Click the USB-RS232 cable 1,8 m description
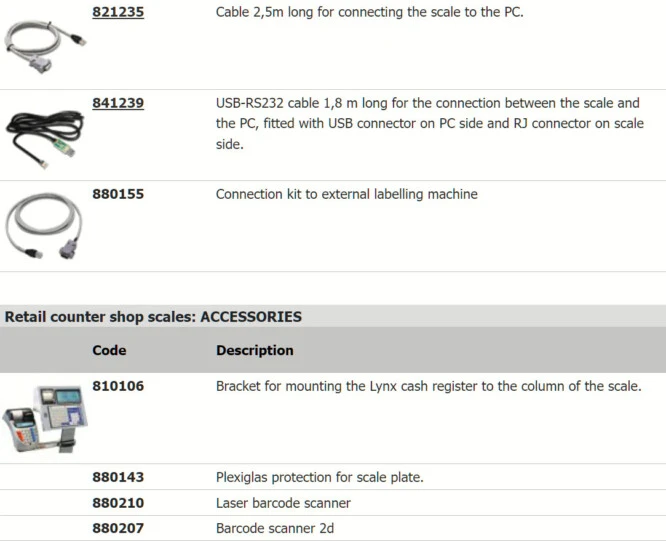The width and height of the screenshot is (666, 541). [427, 123]
